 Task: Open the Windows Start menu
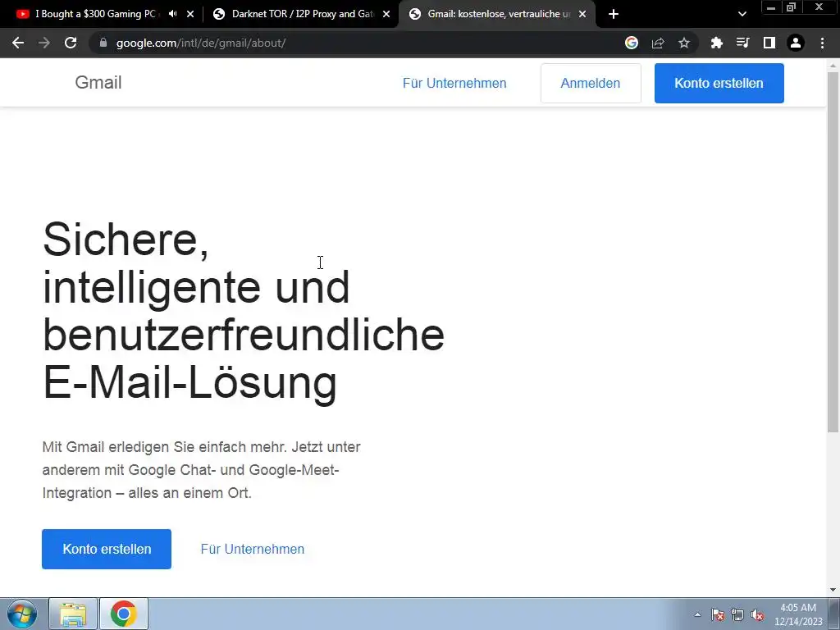pyautogui.click(x=22, y=614)
